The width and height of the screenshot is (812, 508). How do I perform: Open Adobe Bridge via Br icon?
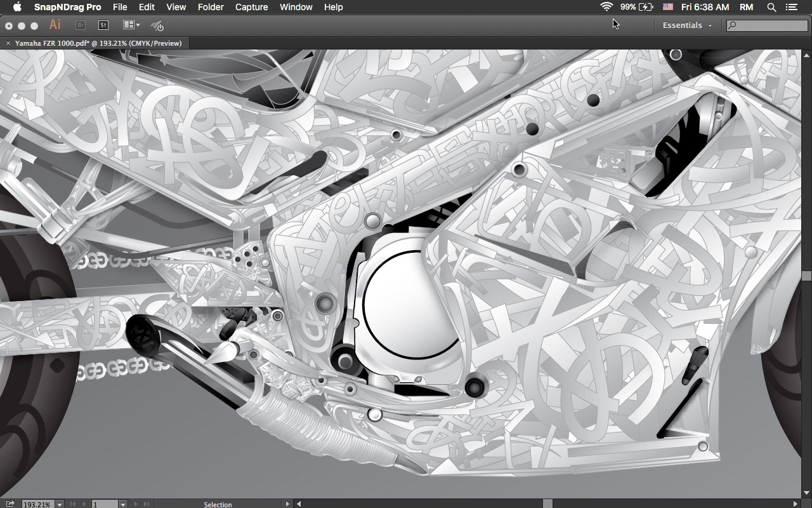tap(81, 25)
